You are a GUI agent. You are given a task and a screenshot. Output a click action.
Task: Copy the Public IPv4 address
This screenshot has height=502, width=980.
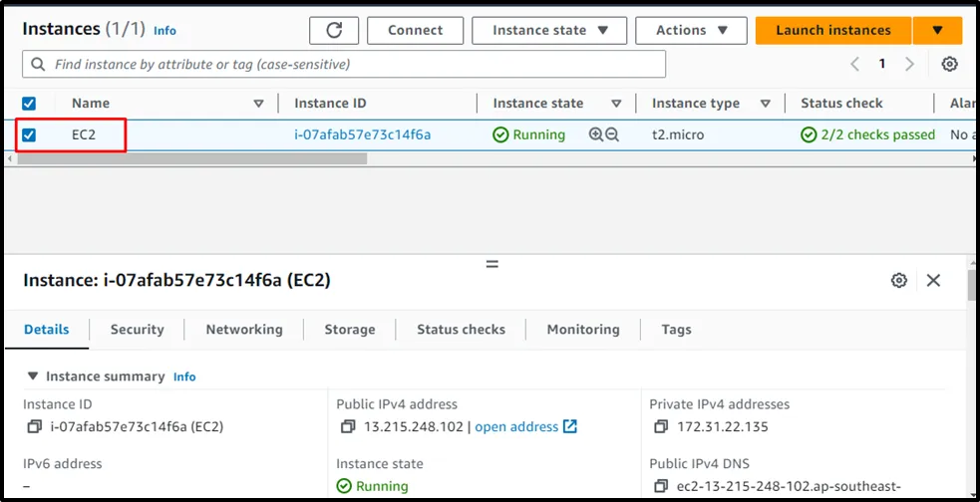(348, 427)
